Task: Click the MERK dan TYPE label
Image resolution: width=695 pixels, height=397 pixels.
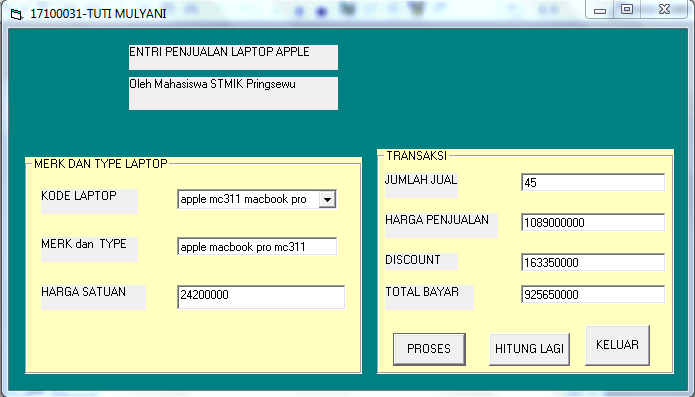Action: coord(89,249)
